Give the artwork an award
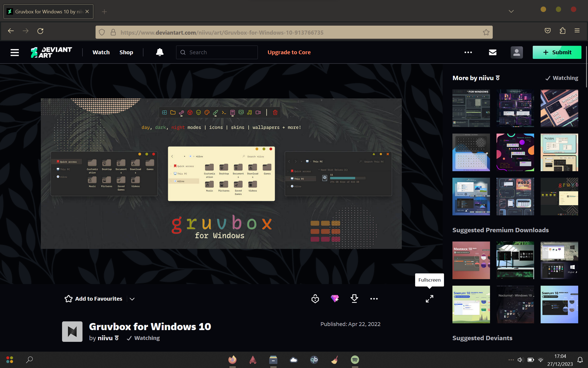The height and width of the screenshot is (368, 588). tap(315, 299)
